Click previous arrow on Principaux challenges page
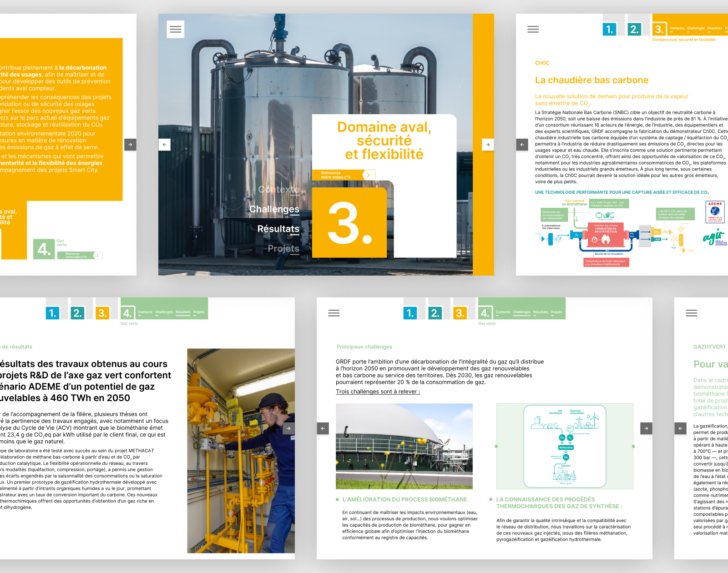The image size is (728, 573). click(323, 428)
